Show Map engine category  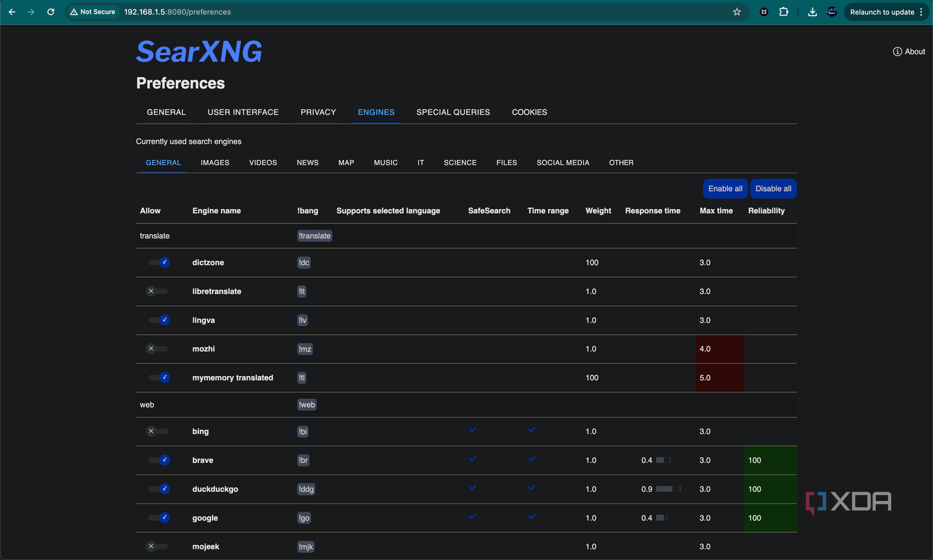coord(346,163)
